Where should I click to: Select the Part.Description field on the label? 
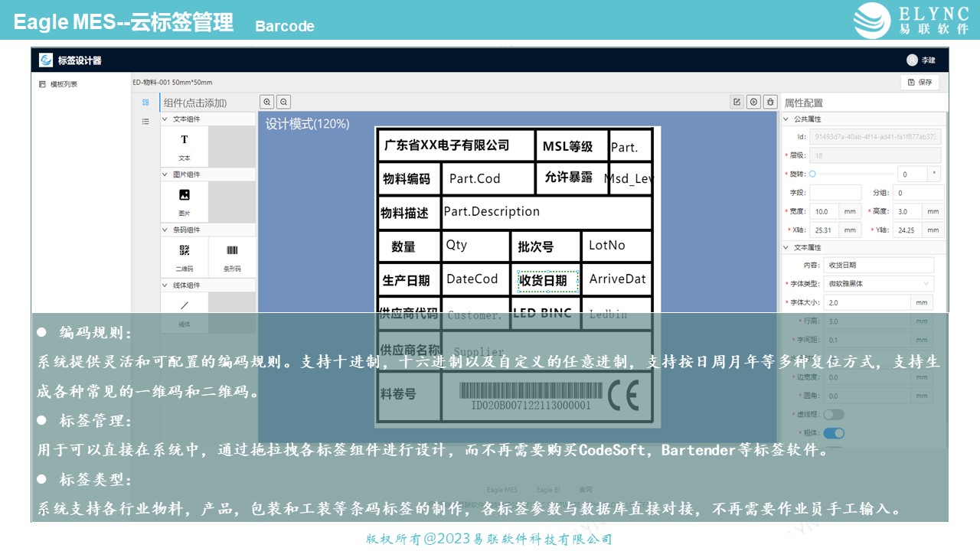[x=492, y=211]
